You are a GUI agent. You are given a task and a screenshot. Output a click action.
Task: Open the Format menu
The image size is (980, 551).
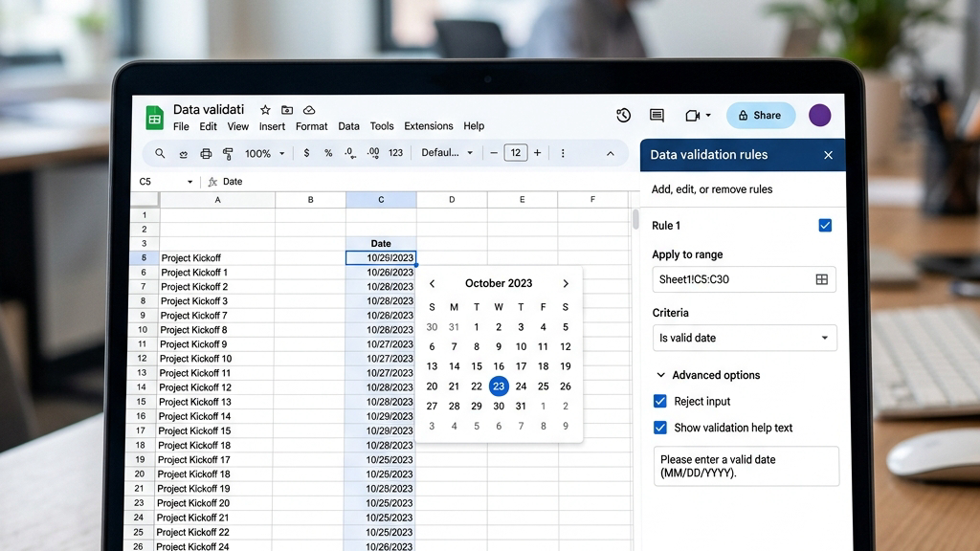pyautogui.click(x=311, y=126)
